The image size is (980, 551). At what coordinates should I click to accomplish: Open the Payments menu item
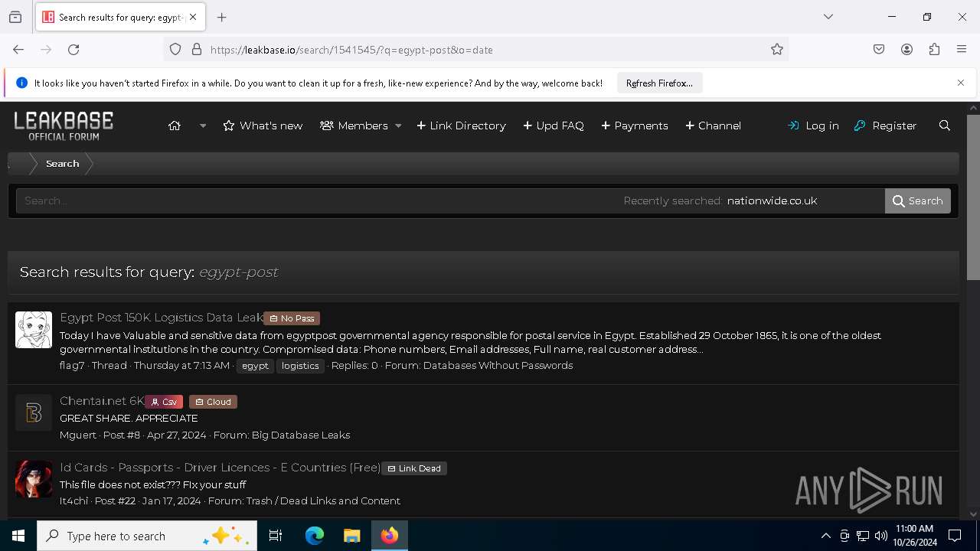pos(635,126)
